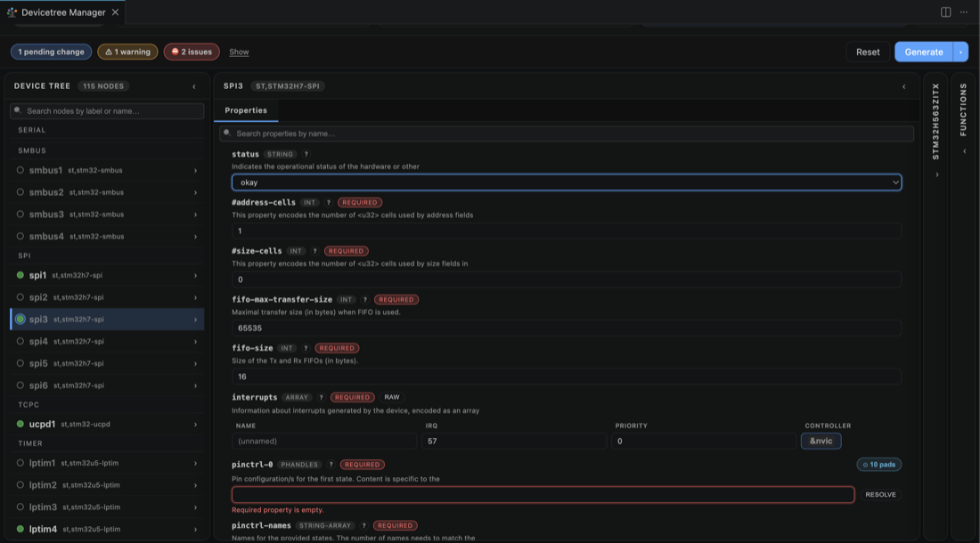
Task: Click the property search field
Action: click(x=567, y=134)
